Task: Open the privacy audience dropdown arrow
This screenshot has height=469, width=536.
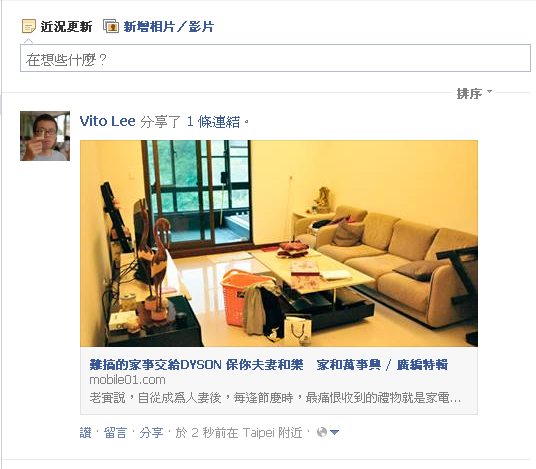Action: click(334, 433)
